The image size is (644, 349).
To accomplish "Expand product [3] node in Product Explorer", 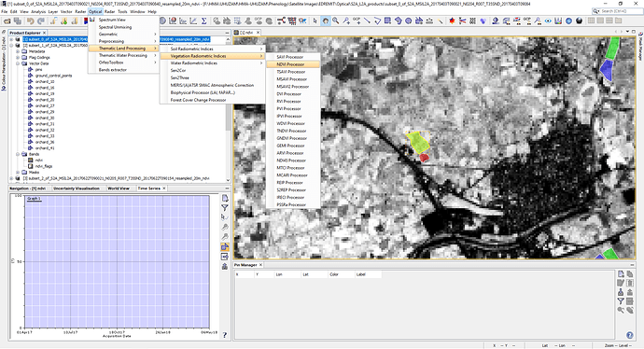I will point(11,178).
